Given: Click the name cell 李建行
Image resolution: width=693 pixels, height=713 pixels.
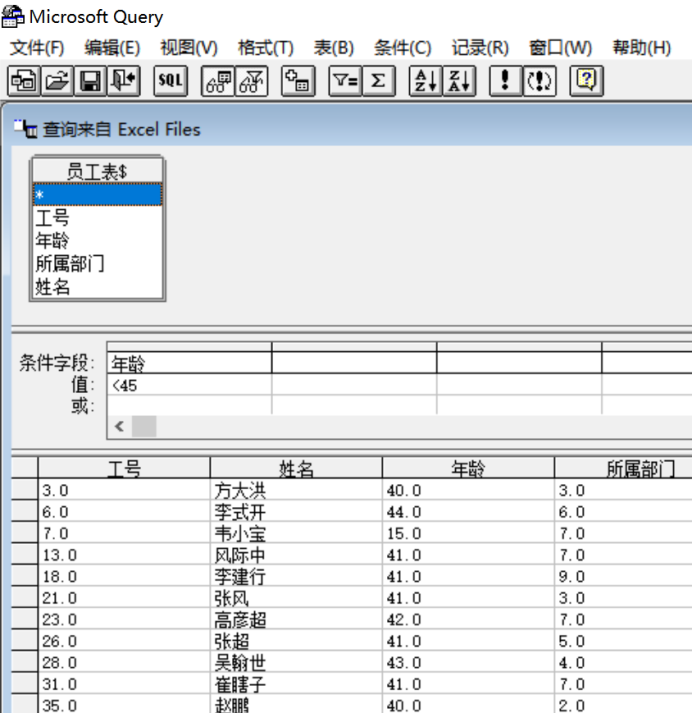Looking at the screenshot, I should click(x=296, y=576).
